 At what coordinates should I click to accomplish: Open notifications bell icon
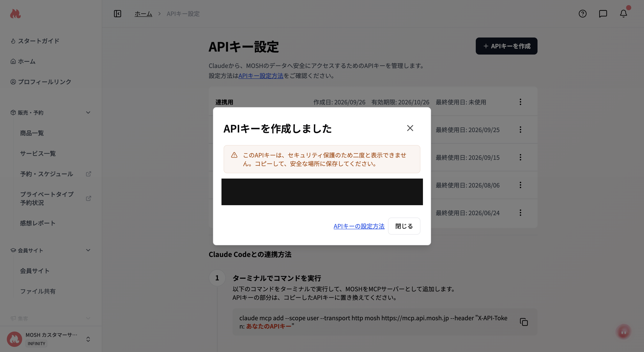[x=624, y=13]
